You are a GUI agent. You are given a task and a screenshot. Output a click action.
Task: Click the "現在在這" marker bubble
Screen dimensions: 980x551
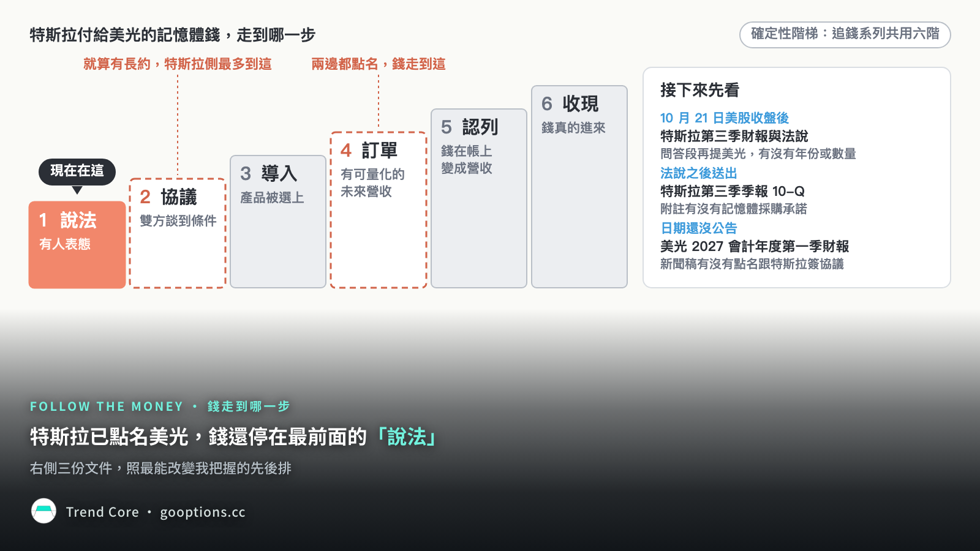(x=77, y=171)
